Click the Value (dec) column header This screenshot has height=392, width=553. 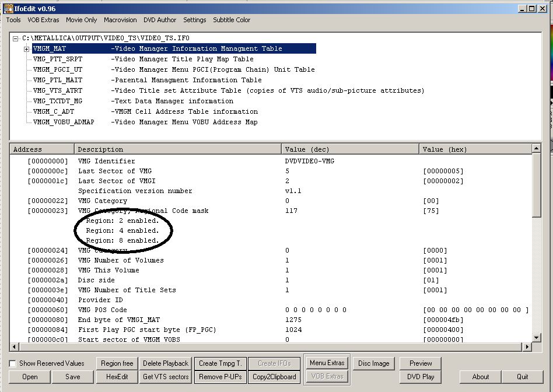(x=350, y=149)
